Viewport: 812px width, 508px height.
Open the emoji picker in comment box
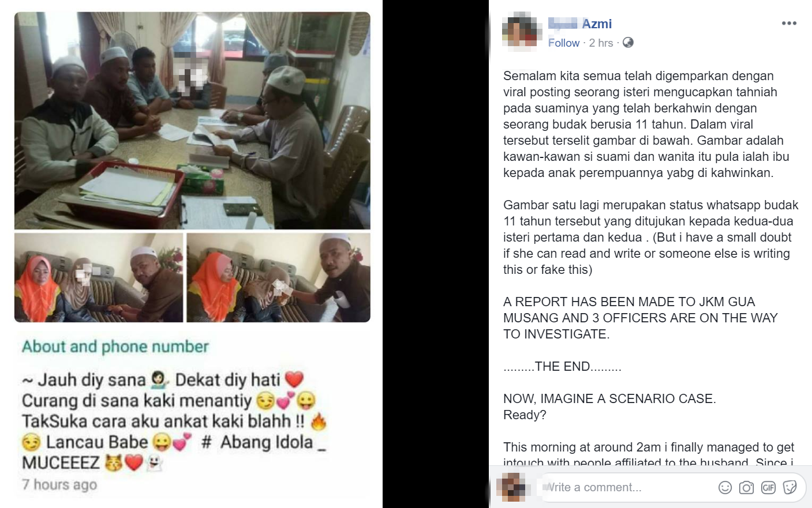725,488
